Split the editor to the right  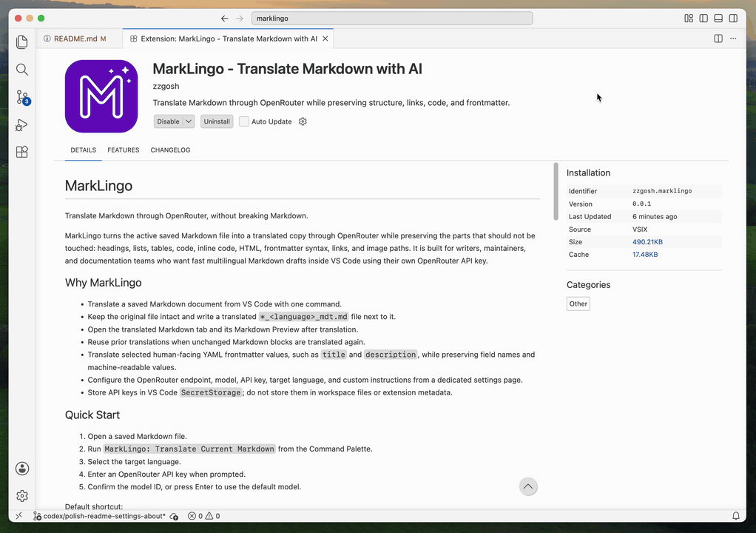(718, 38)
